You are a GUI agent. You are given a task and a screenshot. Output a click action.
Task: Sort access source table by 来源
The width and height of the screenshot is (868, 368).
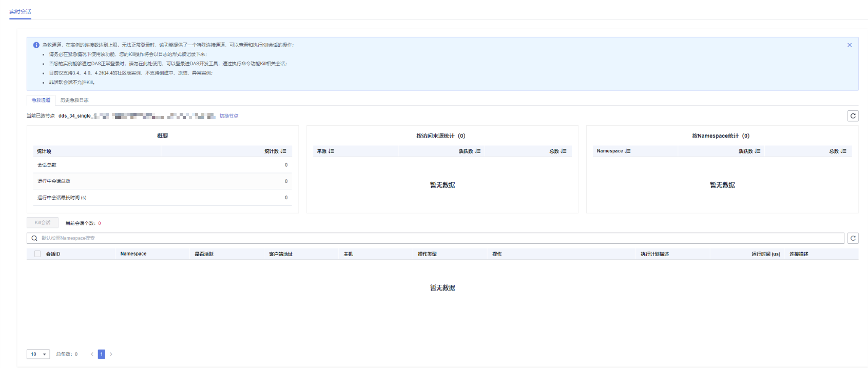[331, 151]
